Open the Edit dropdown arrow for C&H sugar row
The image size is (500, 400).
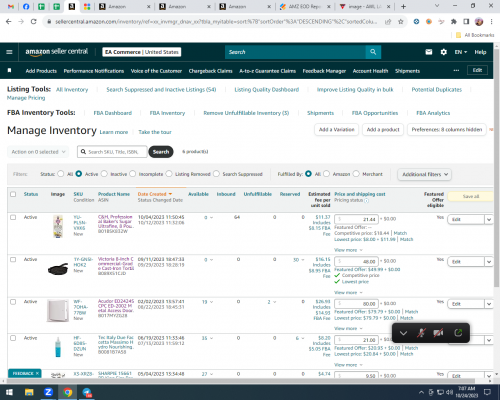(489, 219)
